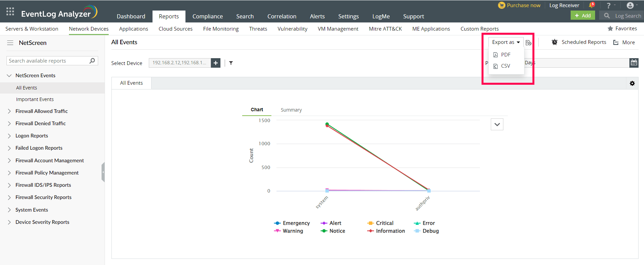Click the period date range field
The width and height of the screenshot is (644, 265).
pos(577,63)
